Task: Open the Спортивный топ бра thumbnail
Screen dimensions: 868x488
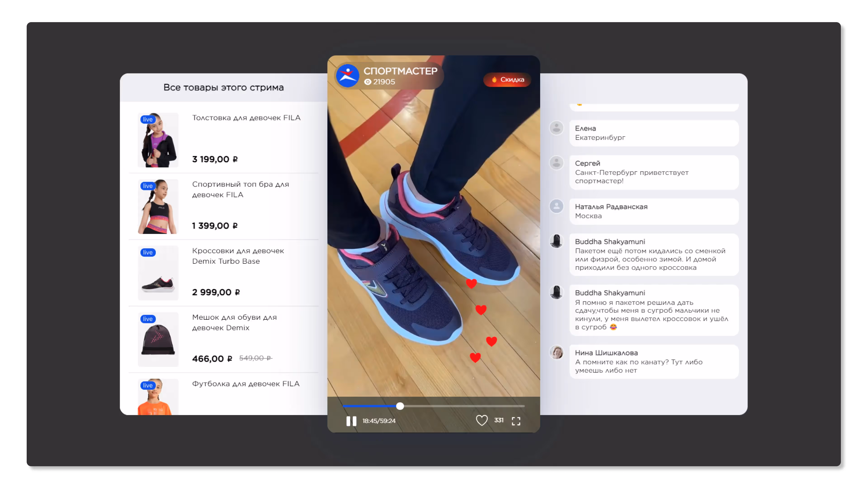Action: 158,206
